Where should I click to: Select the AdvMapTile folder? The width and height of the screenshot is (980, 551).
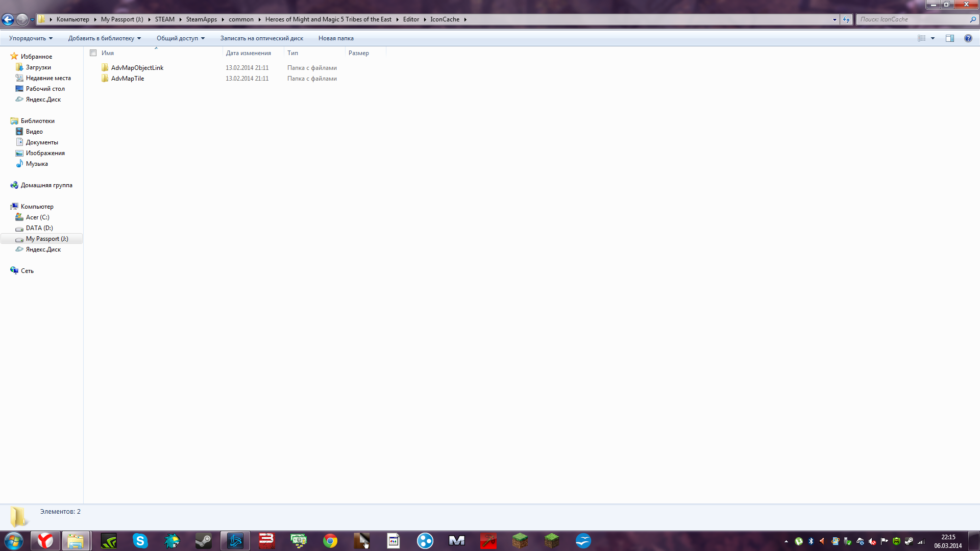click(x=128, y=78)
